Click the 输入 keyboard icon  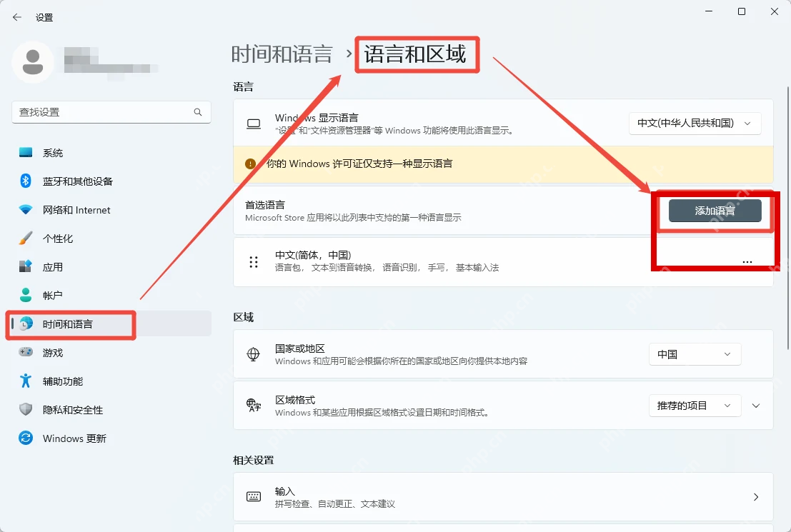click(x=254, y=497)
